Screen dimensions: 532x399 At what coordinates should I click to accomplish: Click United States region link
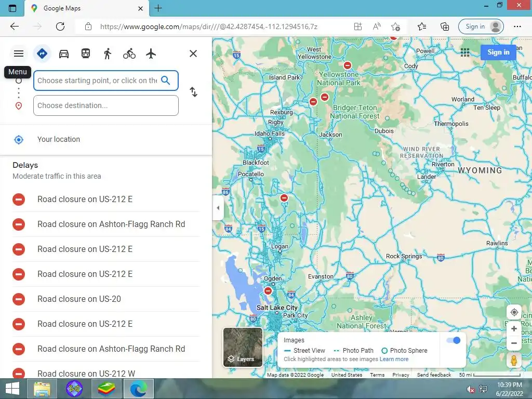(347, 375)
